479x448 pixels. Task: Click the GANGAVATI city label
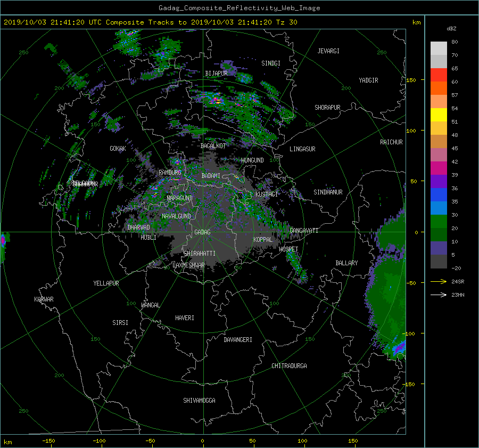[x=304, y=230]
